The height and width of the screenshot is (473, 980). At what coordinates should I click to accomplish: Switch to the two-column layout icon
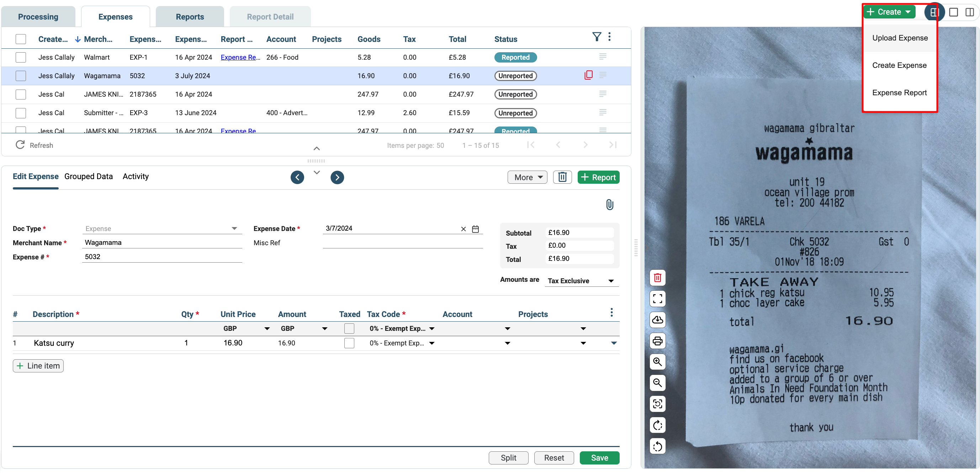click(969, 12)
